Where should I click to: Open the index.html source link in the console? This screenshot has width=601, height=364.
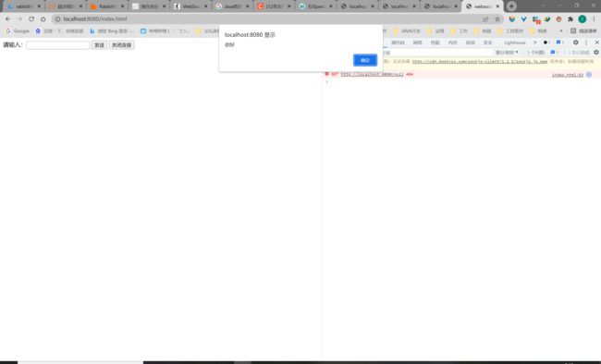[568, 75]
